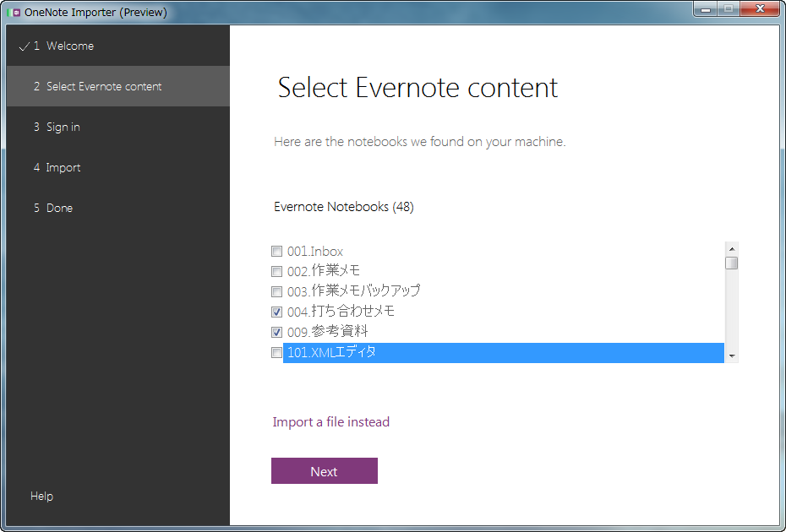Minimize the OneNote Importer window
The image size is (786, 532).
pos(706,9)
